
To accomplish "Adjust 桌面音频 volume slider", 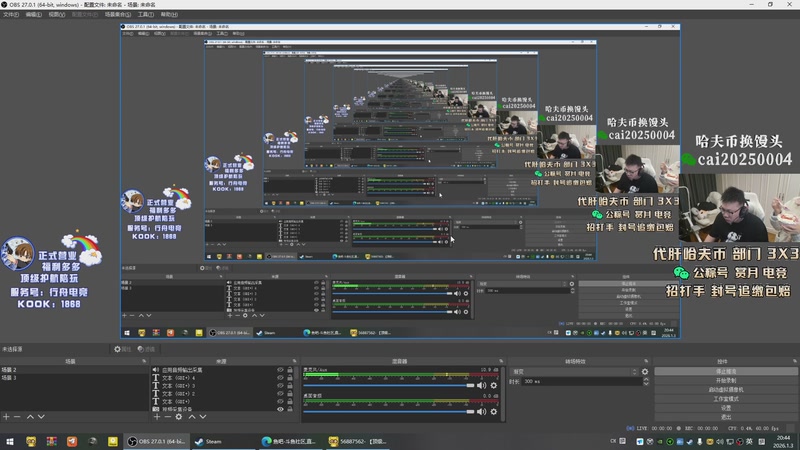I will [x=389, y=411].
